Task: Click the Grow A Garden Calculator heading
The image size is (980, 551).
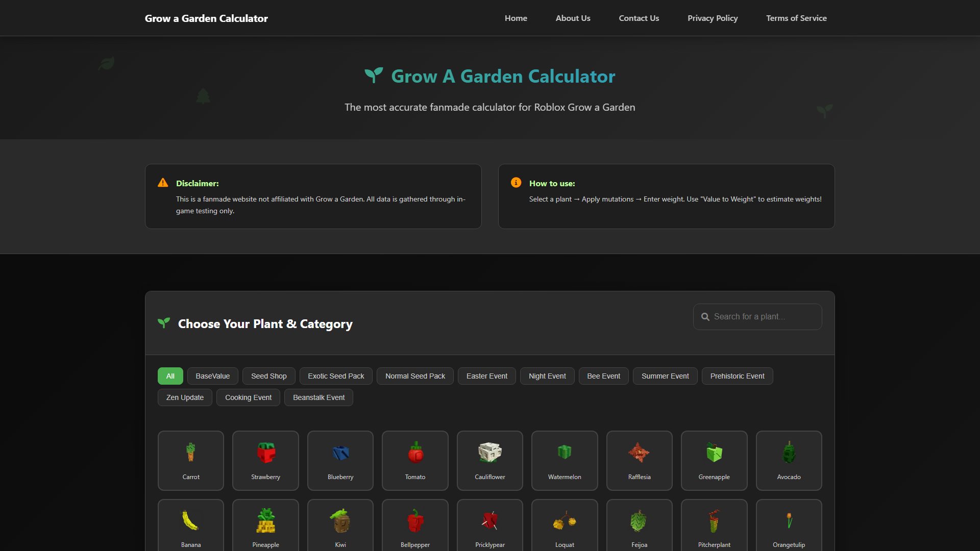Action: tap(503, 76)
